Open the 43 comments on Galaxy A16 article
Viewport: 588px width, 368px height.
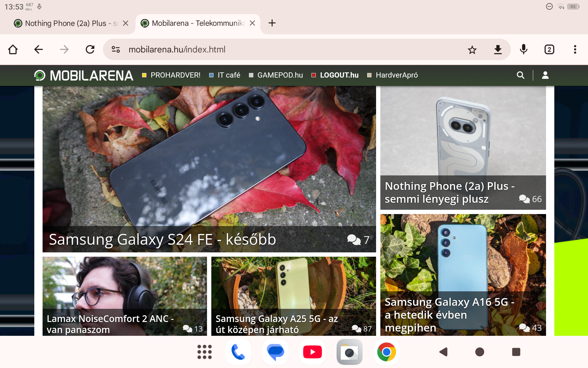pyautogui.click(x=530, y=328)
